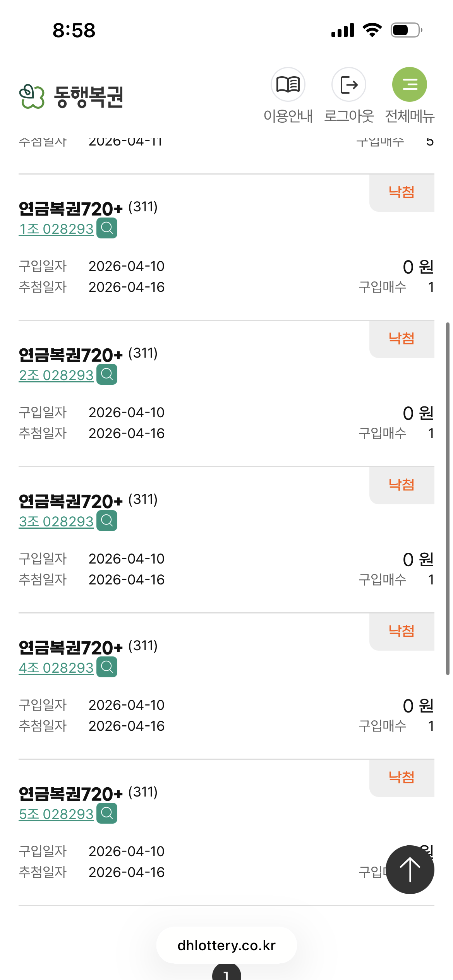Tap the 낙첨 badge on 1조 ticket
This screenshot has width=453, height=980.
tap(402, 192)
